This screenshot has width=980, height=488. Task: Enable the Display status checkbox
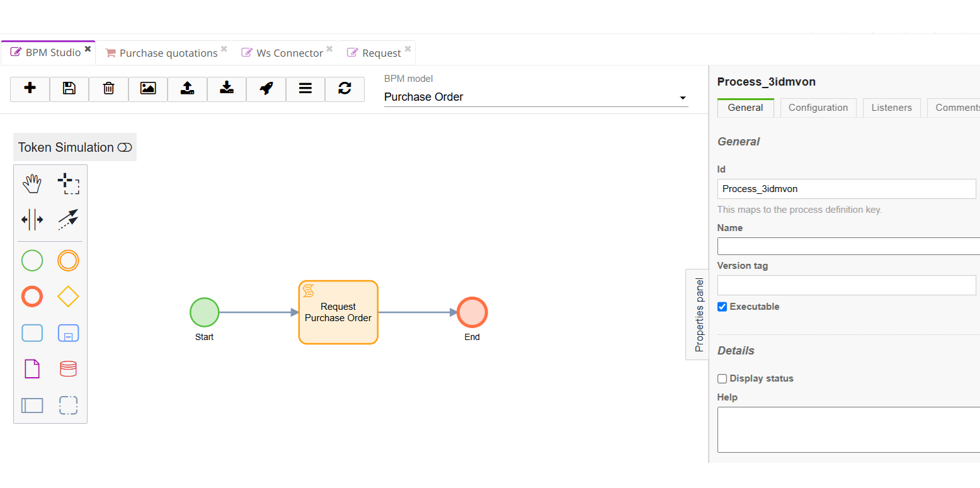tap(722, 378)
